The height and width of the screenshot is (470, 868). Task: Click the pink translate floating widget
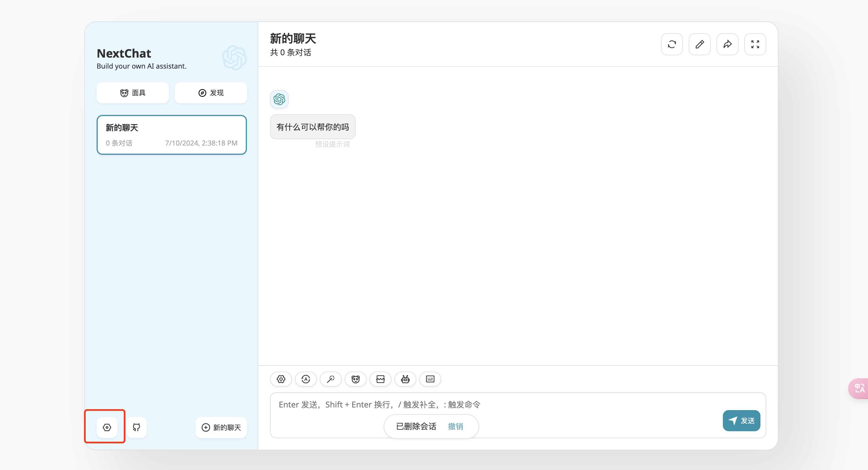[x=858, y=388]
